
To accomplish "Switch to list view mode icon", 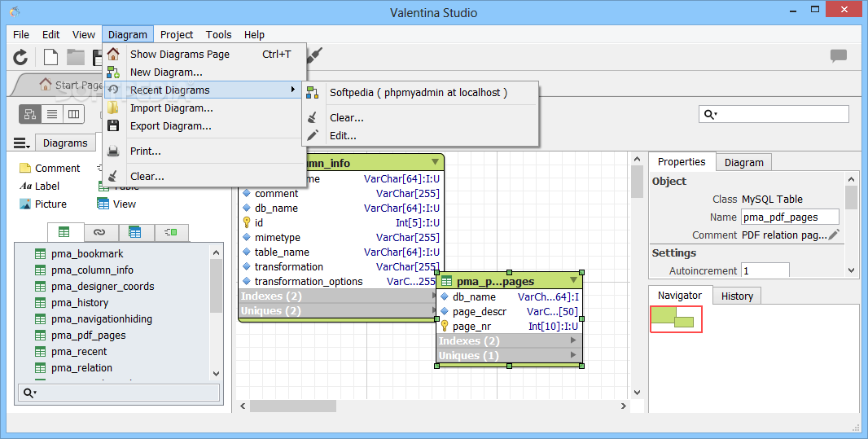I will tap(52, 114).
